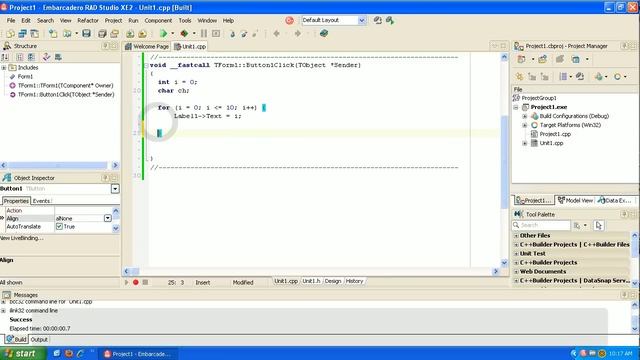Viewport: 640px width, 360px height.
Task: Select Form1 in the Structure tree
Action: [25, 77]
